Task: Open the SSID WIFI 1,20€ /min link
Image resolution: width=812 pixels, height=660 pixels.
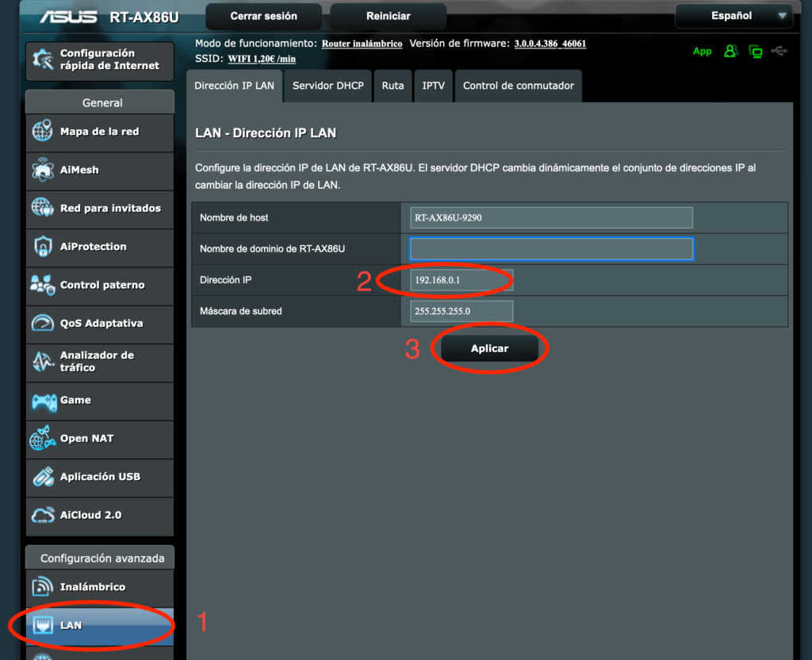Action: click(x=262, y=59)
